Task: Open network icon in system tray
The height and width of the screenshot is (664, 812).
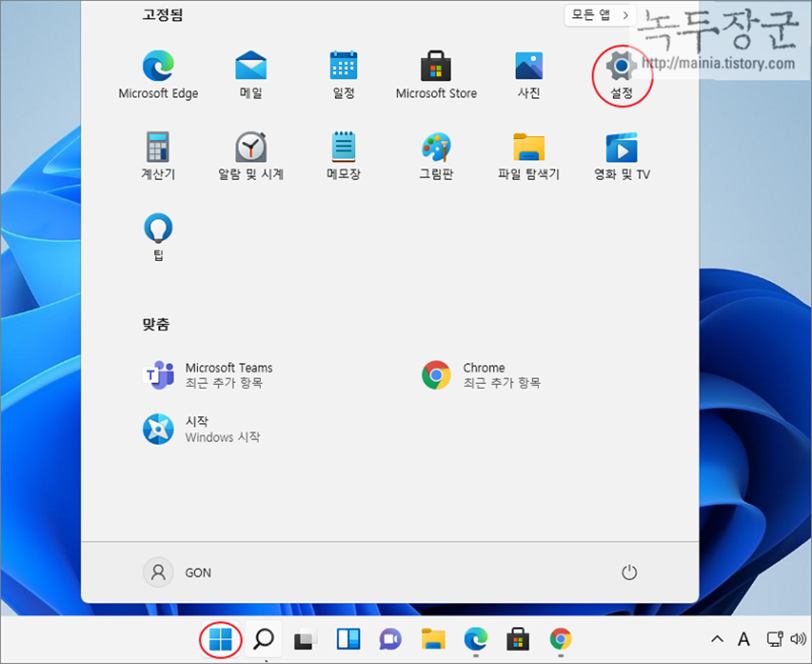Action: tap(775, 639)
